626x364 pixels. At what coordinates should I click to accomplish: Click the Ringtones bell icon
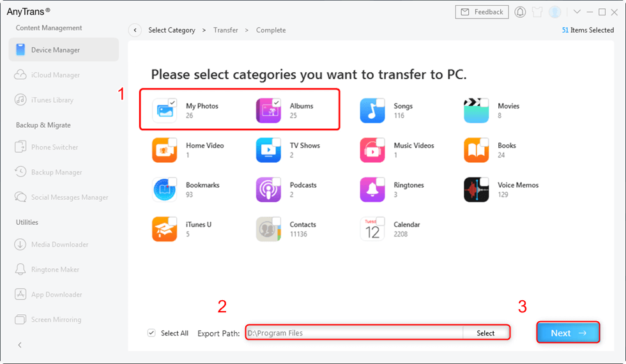[372, 190]
